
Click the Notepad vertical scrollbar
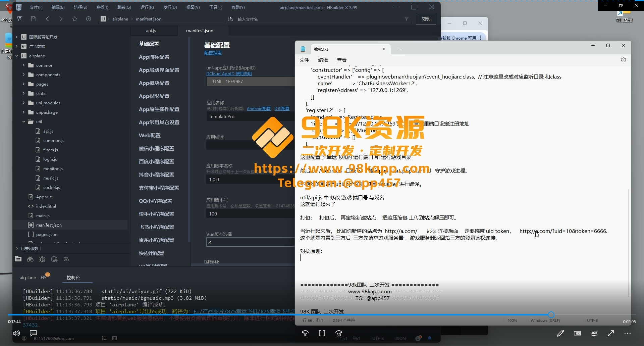(629, 243)
